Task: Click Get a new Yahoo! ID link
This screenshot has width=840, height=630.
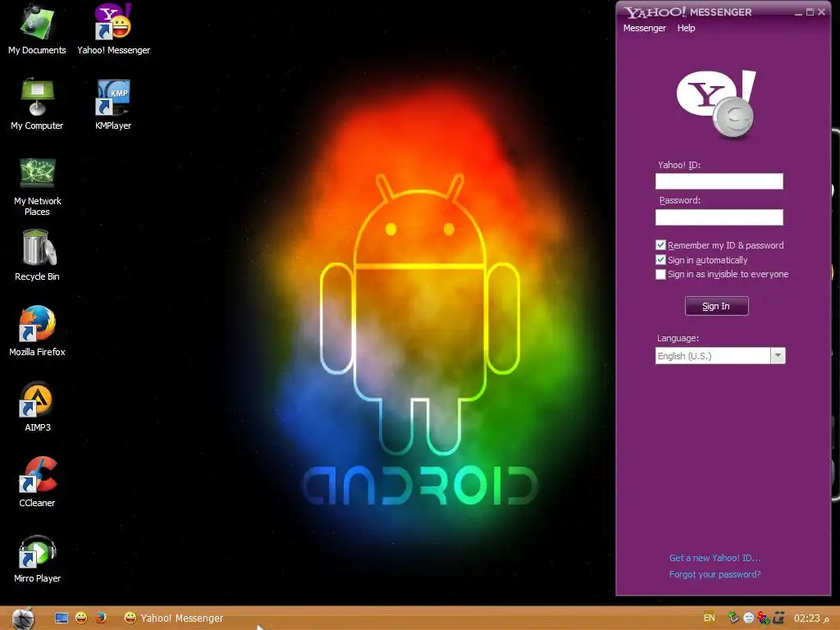Action: (714, 558)
